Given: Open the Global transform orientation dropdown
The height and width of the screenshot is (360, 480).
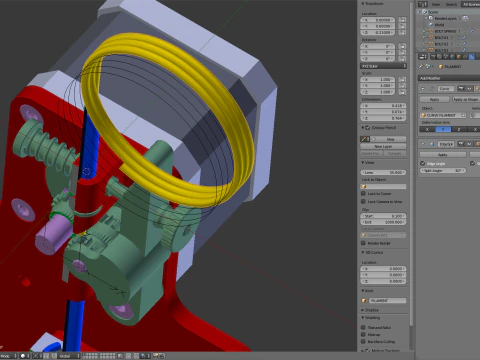Looking at the screenshot, I should click(x=70, y=356).
